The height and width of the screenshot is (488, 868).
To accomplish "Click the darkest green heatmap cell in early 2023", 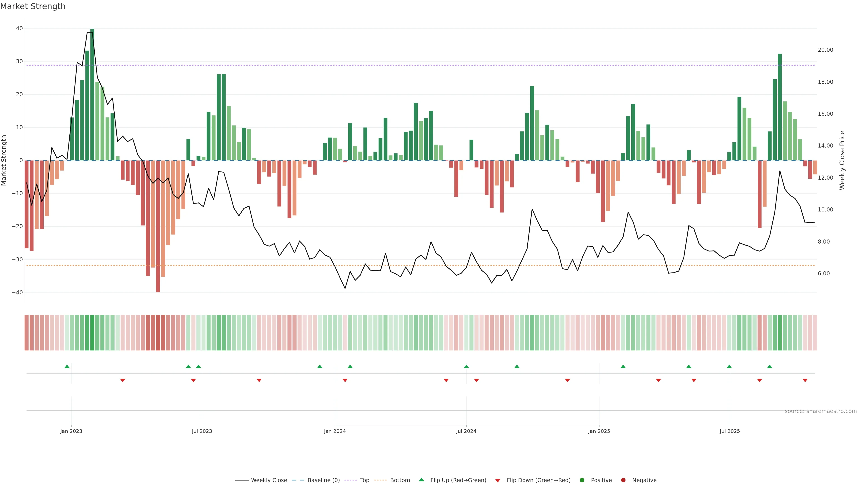I will pos(92,333).
